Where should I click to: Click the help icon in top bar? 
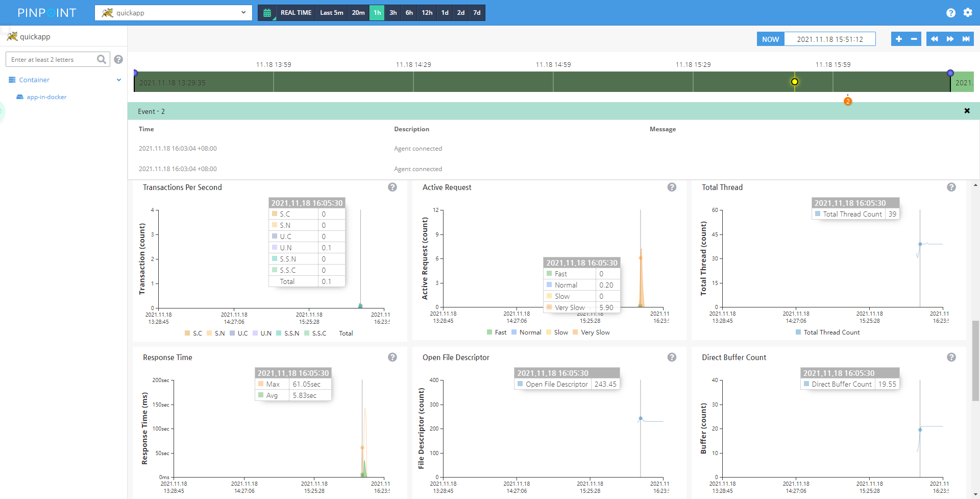tap(950, 13)
